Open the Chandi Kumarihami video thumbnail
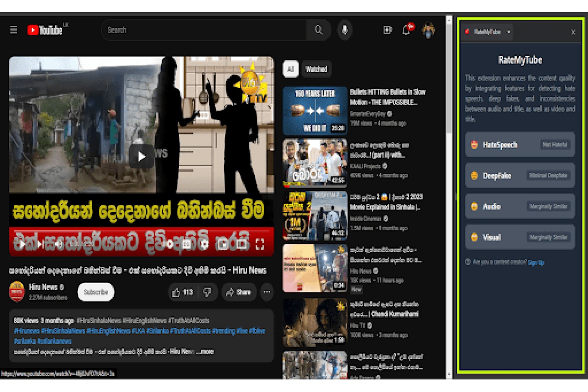Screen dimensions: 588x392 click(x=315, y=322)
